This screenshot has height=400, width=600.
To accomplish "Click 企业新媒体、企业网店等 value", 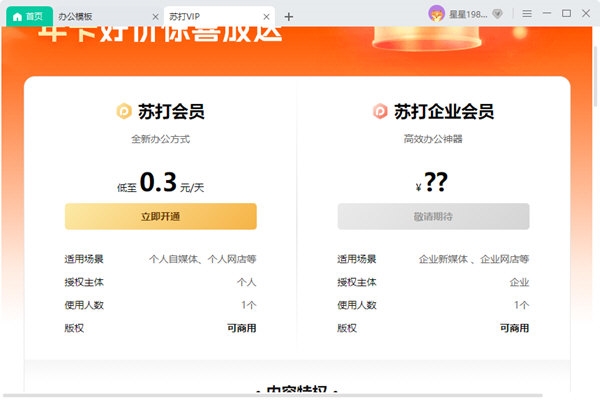I will pyautogui.click(x=474, y=259).
